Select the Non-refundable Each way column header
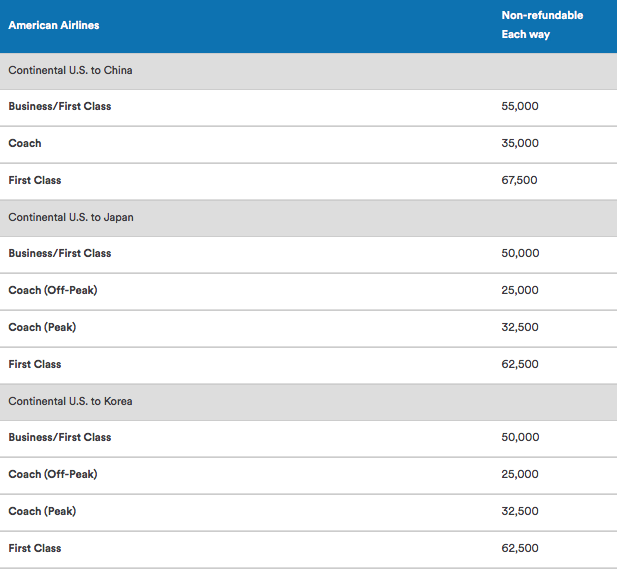 point(542,25)
